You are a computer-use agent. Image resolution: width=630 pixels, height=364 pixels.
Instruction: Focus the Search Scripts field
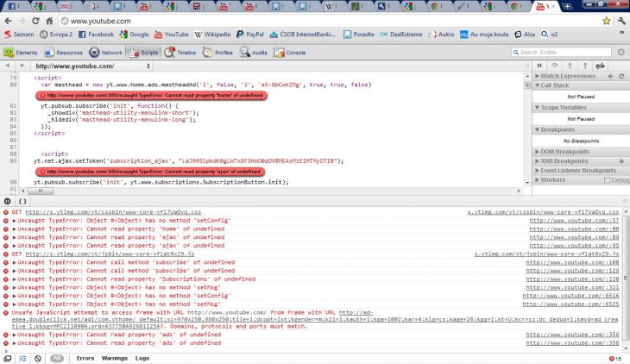click(562, 53)
